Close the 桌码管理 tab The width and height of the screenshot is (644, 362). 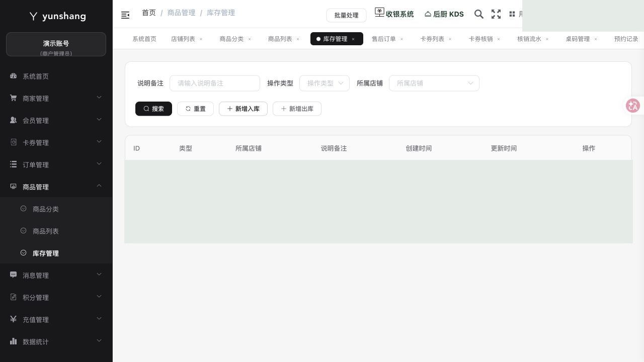[596, 39]
